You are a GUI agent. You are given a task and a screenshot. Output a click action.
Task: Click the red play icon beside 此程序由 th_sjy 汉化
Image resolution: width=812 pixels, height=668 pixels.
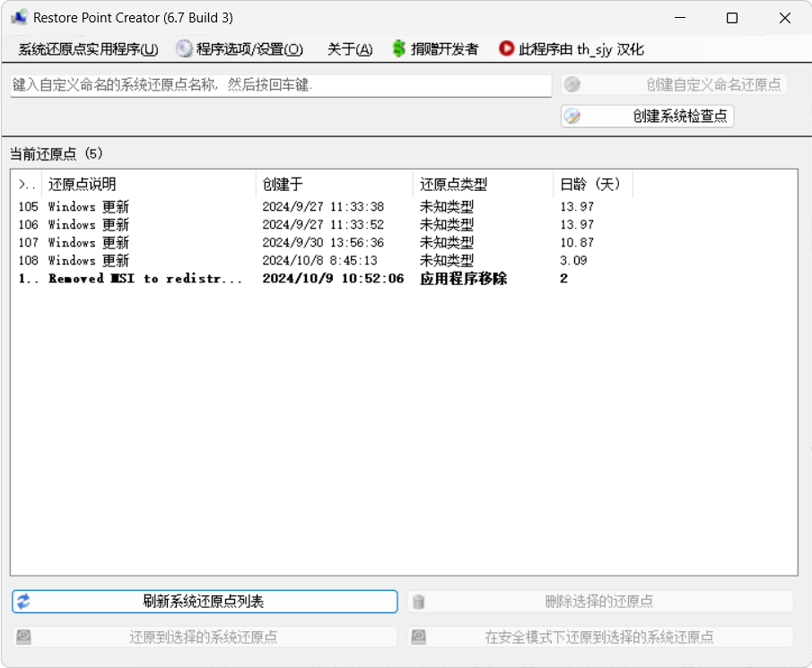506,48
